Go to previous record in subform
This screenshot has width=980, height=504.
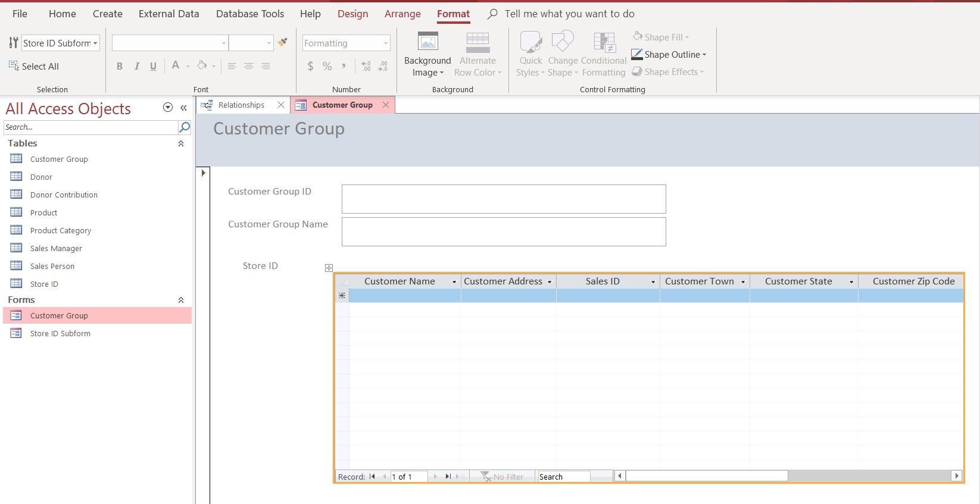tap(385, 477)
